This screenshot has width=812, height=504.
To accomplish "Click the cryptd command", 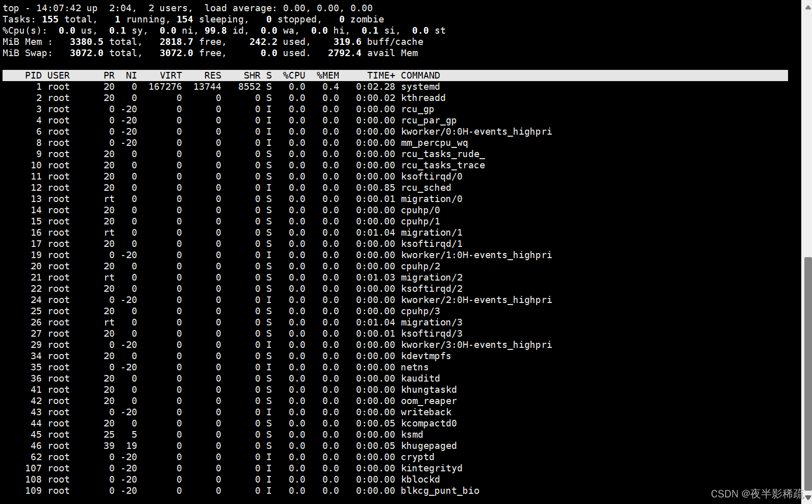I will pos(418,457).
